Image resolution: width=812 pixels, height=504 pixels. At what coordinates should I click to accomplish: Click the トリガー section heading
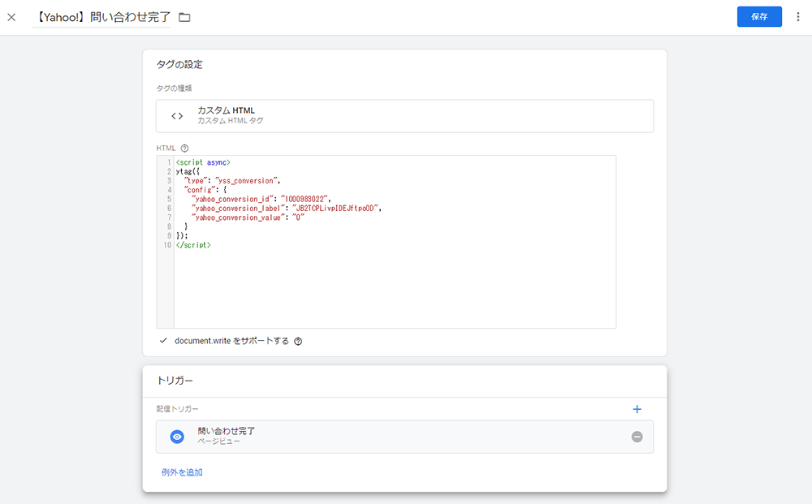click(x=175, y=381)
